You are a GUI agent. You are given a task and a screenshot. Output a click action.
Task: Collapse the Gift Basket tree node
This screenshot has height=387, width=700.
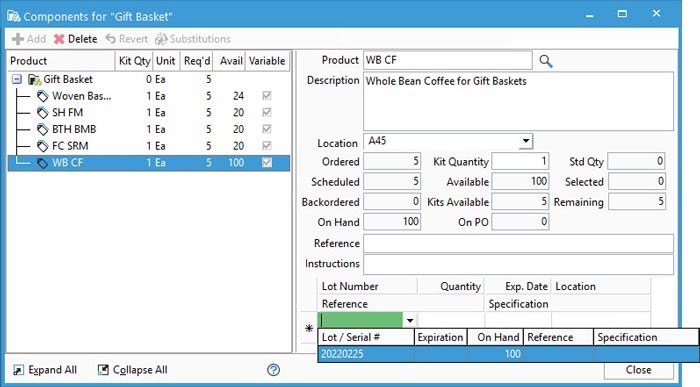17,79
